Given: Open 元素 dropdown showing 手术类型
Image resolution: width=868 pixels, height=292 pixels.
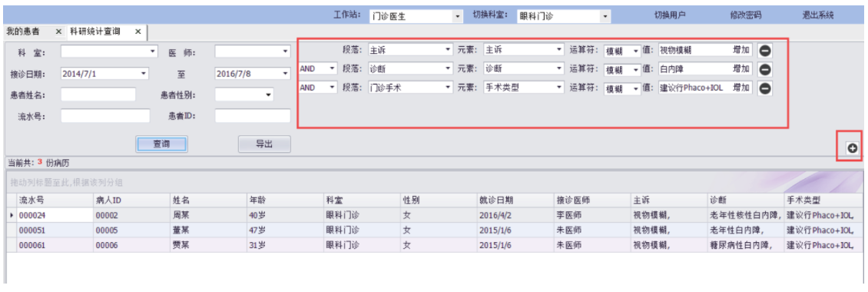Looking at the screenshot, I should click(x=523, y=88).
